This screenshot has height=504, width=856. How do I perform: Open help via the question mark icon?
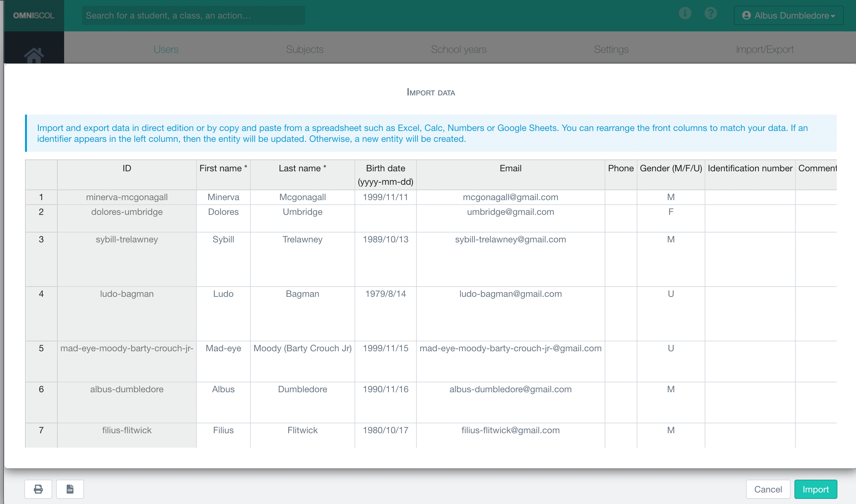[x=710, y=13]
